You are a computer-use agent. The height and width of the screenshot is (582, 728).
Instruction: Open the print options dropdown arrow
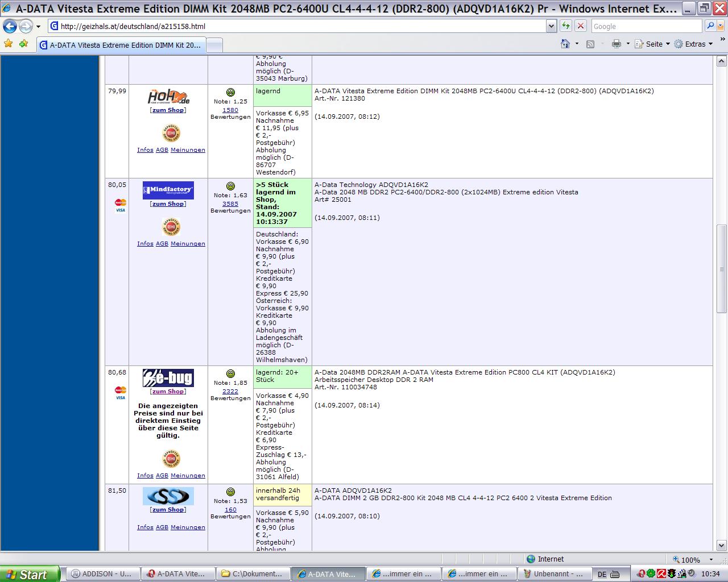(x=628, y=44)
